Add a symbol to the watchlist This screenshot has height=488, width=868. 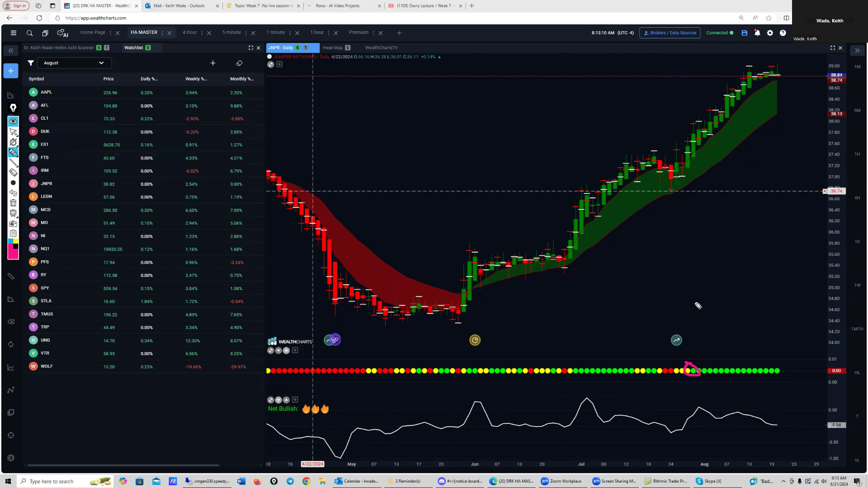(x=213, y=63)
